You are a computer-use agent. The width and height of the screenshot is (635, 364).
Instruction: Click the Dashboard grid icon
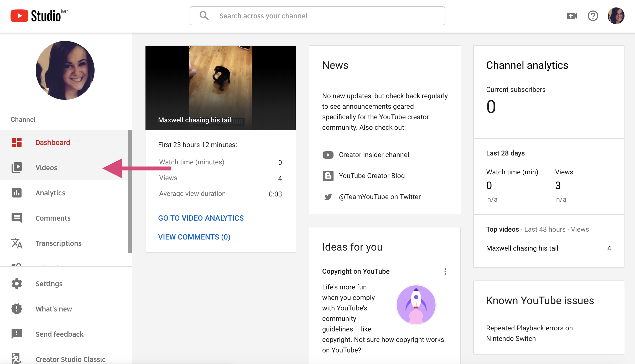pyautogui.click(x=17, y=142)
